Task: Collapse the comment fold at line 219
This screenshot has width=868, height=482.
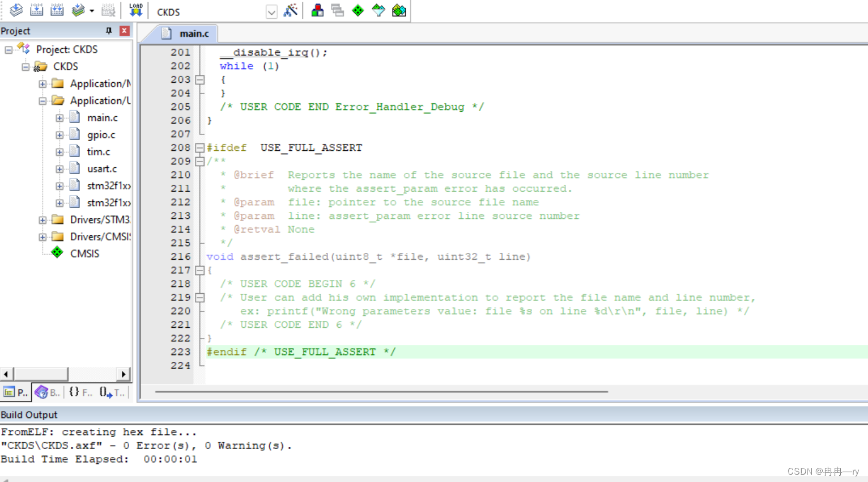Action: 200,298
